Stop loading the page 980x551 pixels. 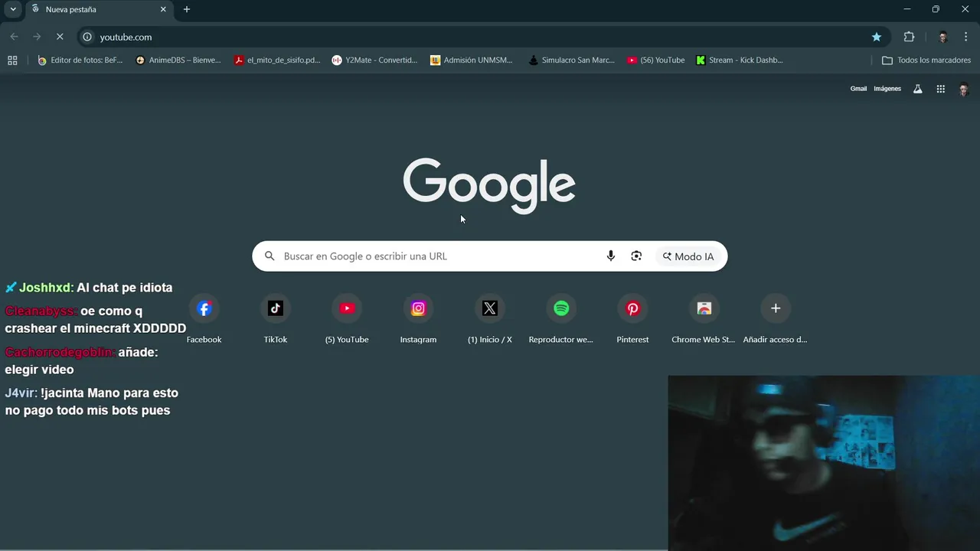pyautogui.click(x=60, y=37)
